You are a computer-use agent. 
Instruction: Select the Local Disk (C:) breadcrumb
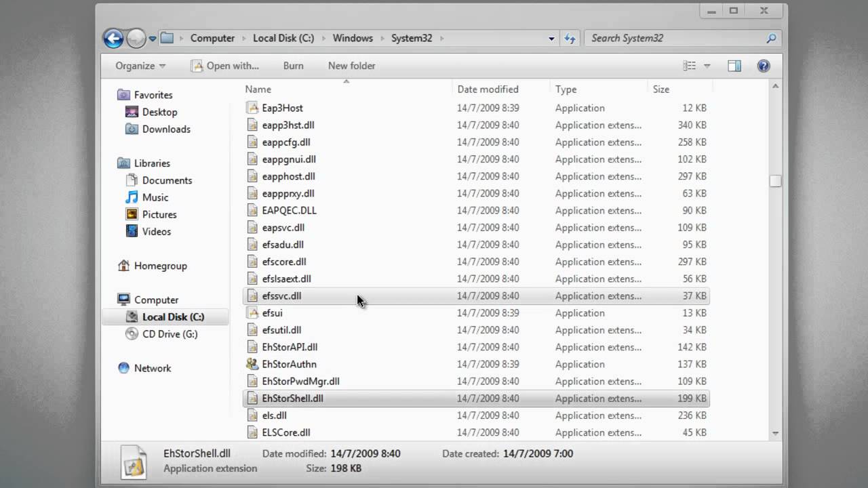(x=283, y=38)
